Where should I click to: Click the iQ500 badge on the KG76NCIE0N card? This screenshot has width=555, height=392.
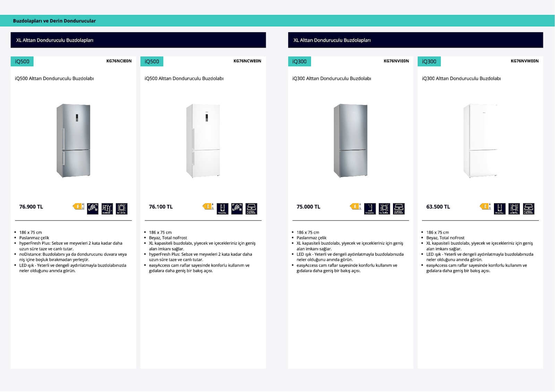22,61
